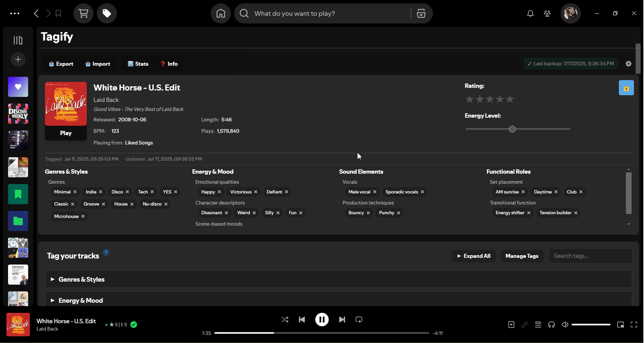Image resolution: width=644 pixels, height=343 pixels.
Task: Open the Tagify tag icon in top bar
Action: coord(107,13)
